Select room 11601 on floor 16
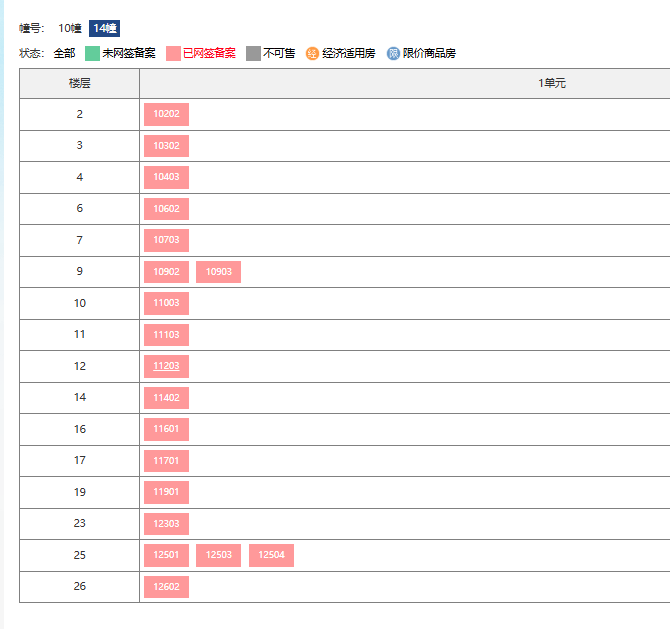The height and width of the screenshot is (629, 670). coord(166,429)
